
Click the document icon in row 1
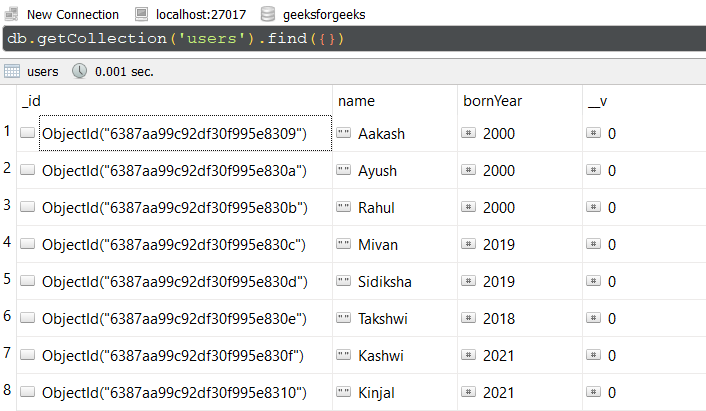27,133
